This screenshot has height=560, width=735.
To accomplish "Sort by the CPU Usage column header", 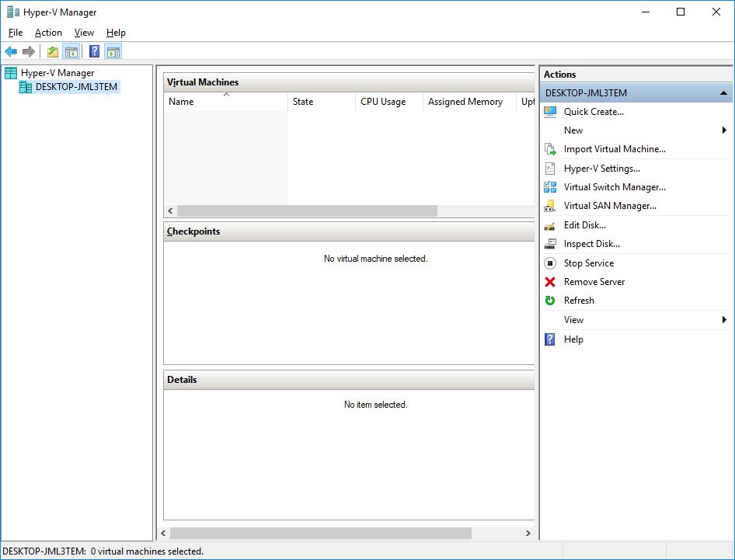I will pyautogui.click(x=389, y=102).
